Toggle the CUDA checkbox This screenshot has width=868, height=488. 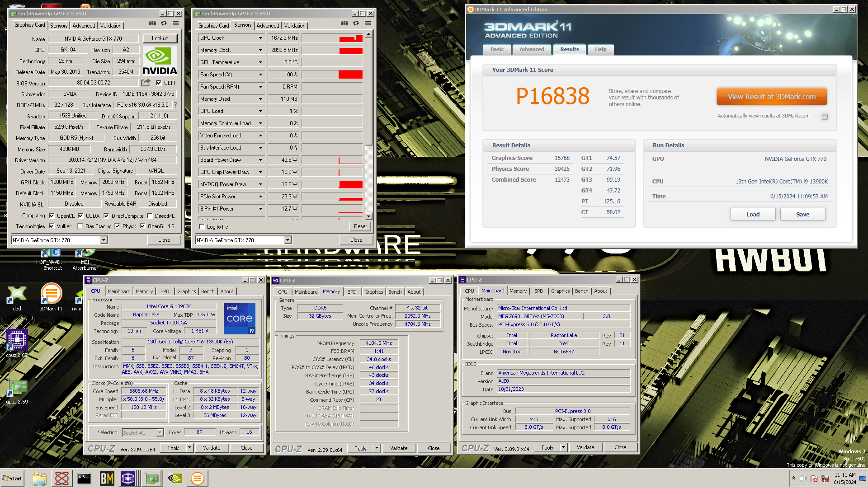[80, 216]
